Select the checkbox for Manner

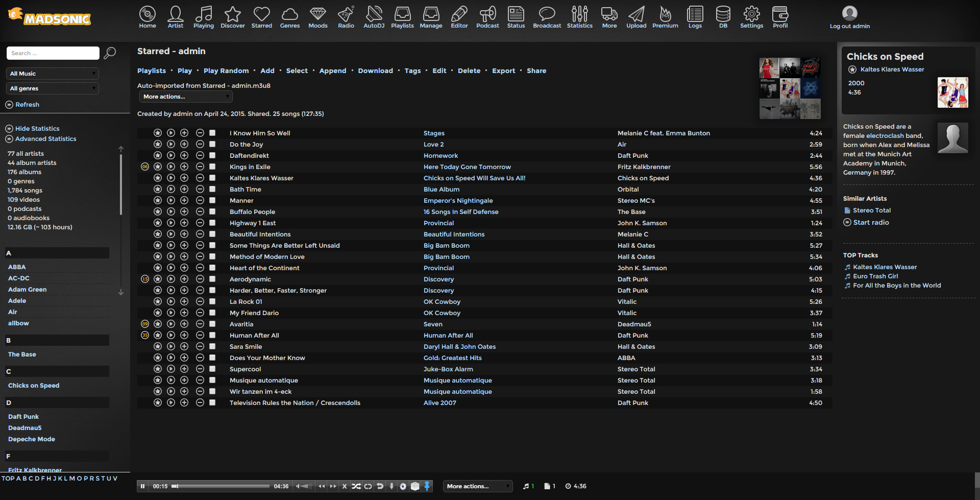(x=212, y=201)
